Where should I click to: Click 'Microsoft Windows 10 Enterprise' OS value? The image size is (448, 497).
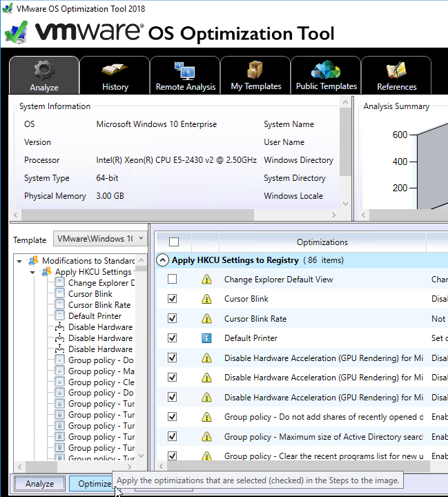click(x=156, y=124)
